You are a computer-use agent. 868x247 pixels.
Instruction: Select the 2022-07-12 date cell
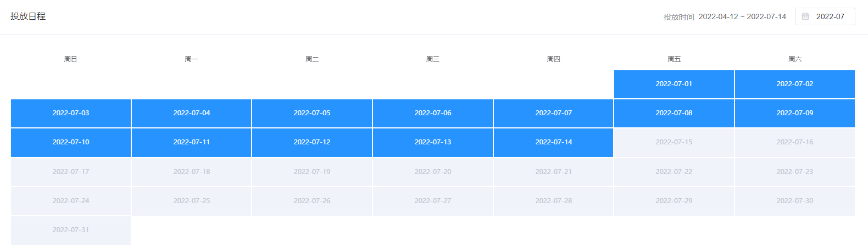(x=312, y=142)
